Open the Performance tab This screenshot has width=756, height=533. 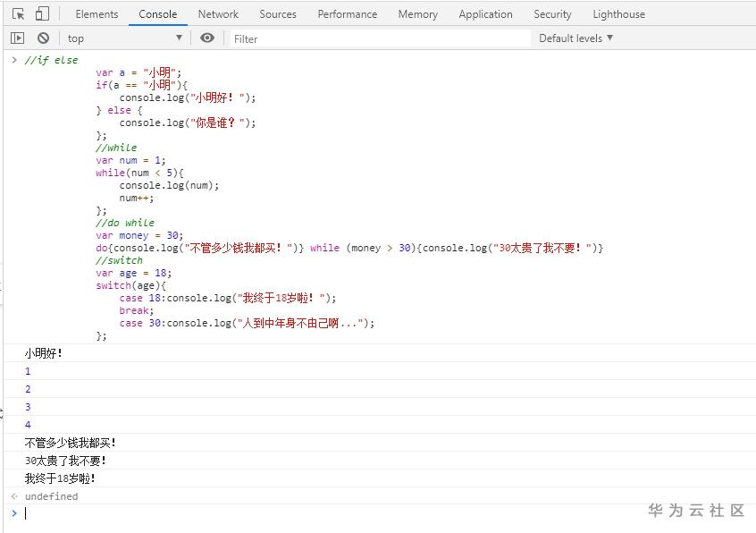tap(347, 14)
